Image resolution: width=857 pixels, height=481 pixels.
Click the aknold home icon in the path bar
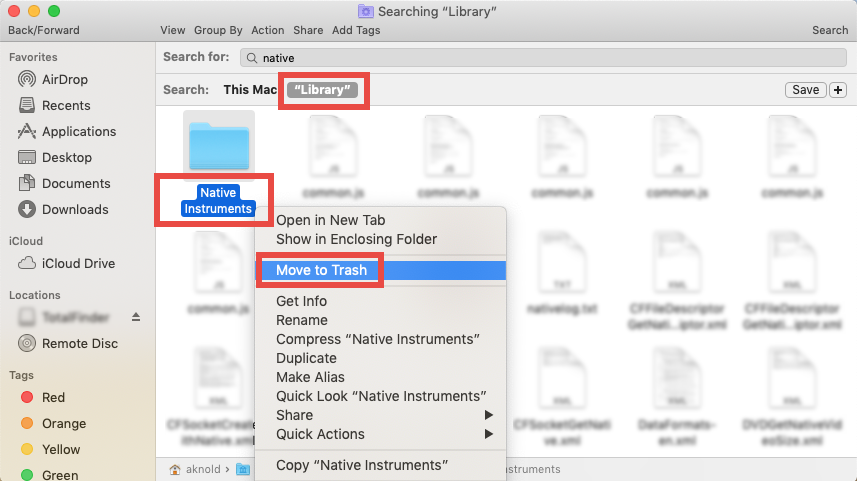[175, 469]
